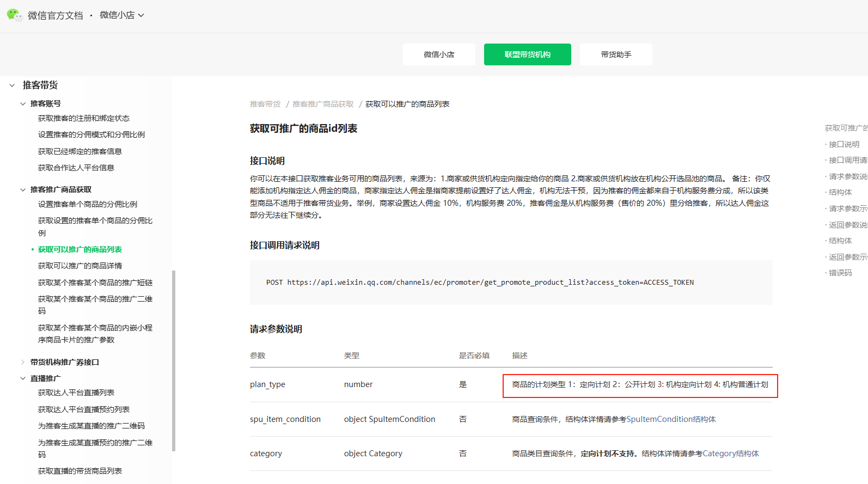This screenshot has height=484, width=868.
Task: Open 获取可以推广的商品详情 page
Action: click(80, 266)
